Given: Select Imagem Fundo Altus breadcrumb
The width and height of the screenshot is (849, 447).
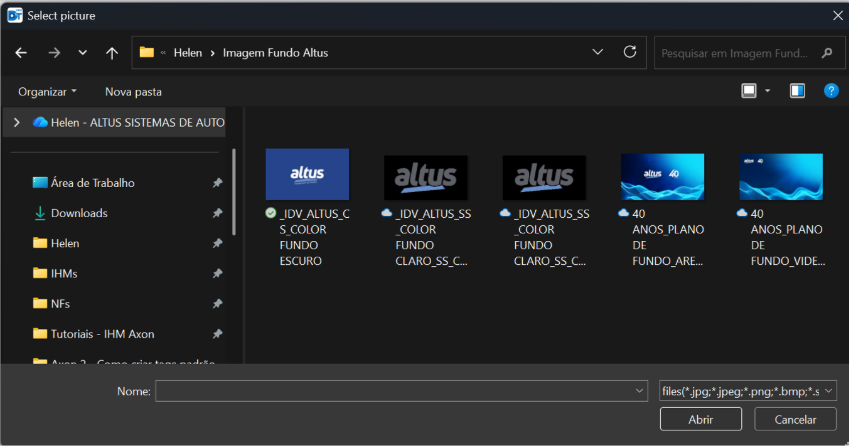Looking at the screenshot, I should tap(276, 53).
